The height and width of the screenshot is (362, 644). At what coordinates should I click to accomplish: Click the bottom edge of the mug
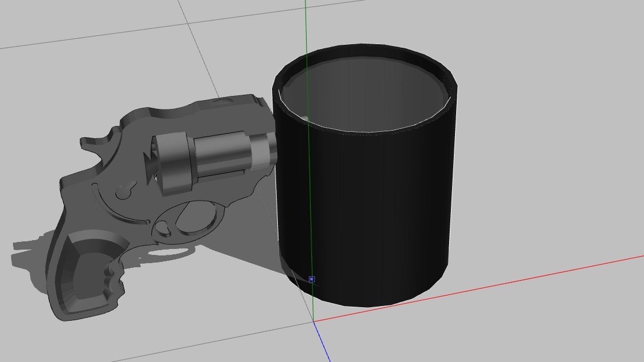[x=365, y=304]
